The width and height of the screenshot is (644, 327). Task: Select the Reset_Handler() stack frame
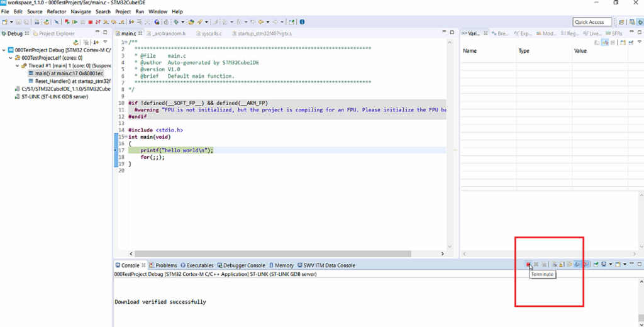pyautogui.click(x=69, y=81)
